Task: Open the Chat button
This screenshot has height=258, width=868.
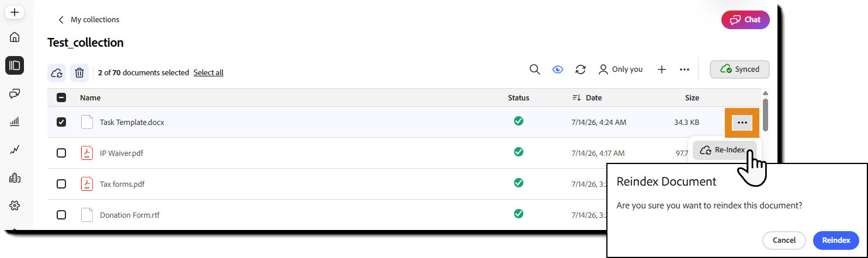Action: (745, 19)
